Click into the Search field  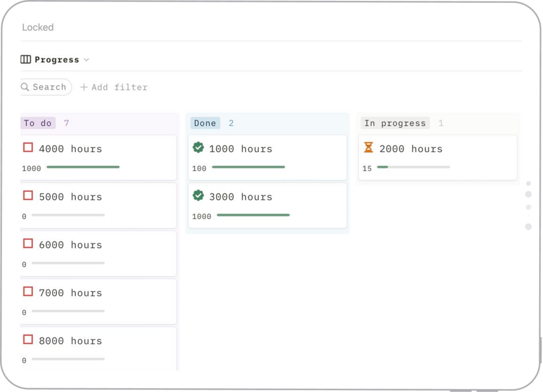(49, 87)
